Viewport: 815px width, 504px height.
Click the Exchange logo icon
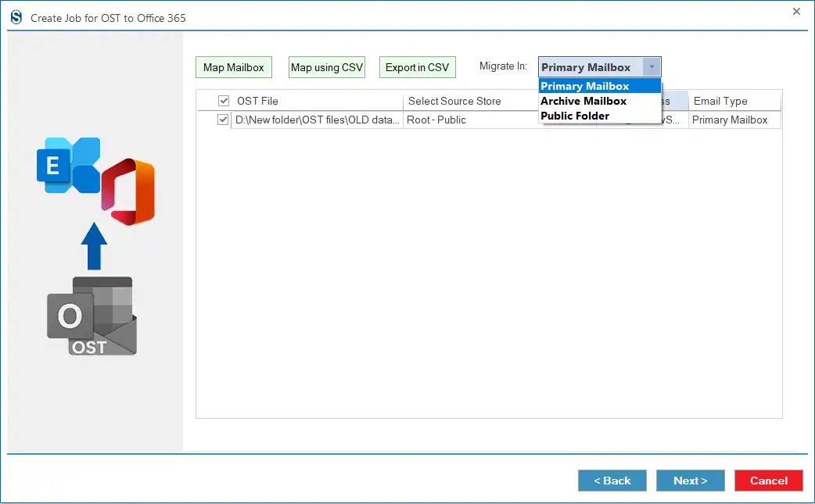pyautogui.click(x=68, y=165)
